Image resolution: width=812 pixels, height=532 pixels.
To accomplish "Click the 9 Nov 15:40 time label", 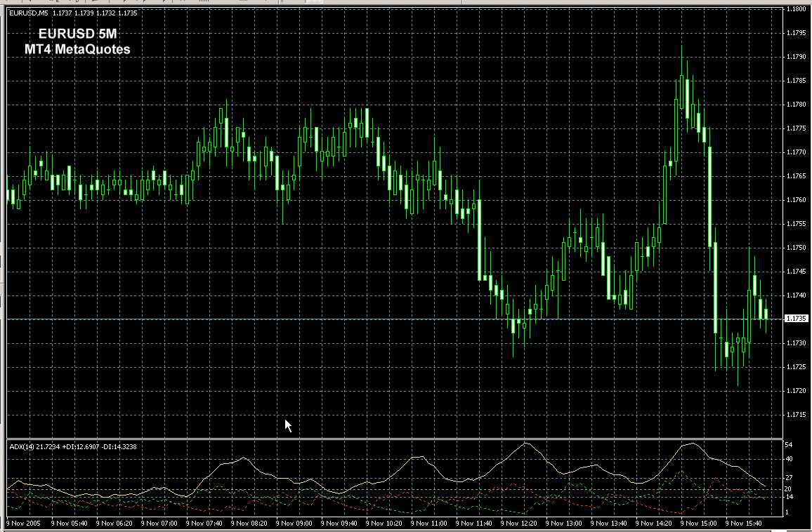I will [x=745, y=524].
